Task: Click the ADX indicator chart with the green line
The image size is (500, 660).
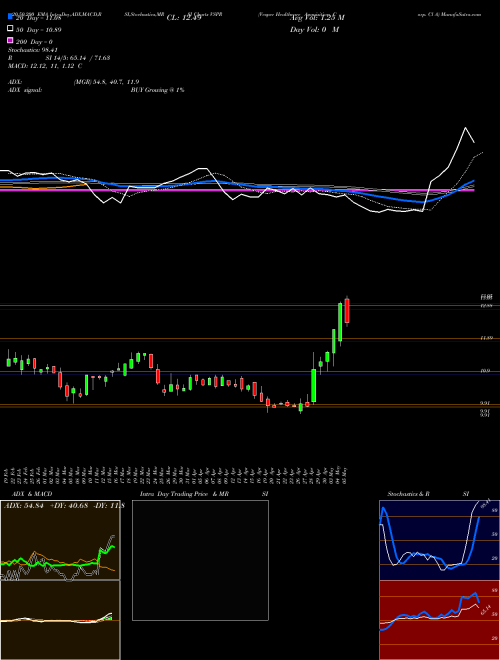Action: click(60, 540)
